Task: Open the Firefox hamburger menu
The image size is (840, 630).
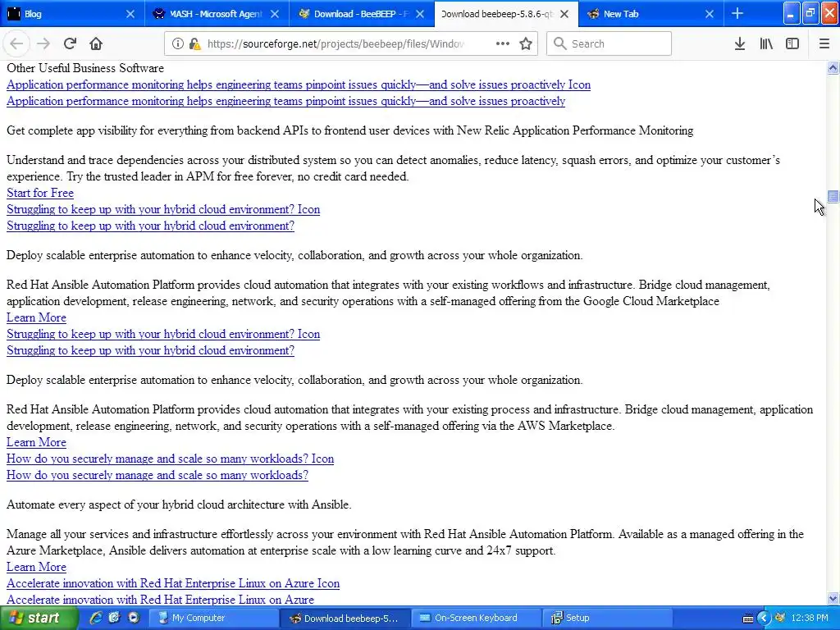Action: click(x=824, y=43)
